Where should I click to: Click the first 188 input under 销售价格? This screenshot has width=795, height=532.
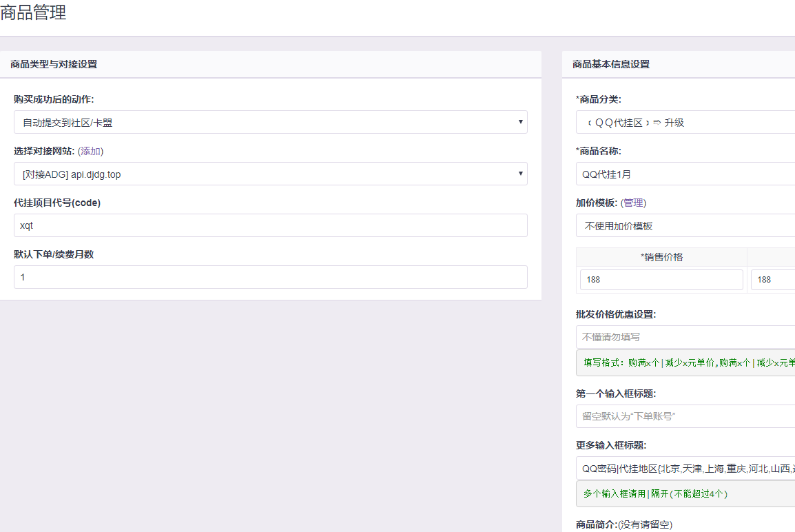pyautogui.click(x=661, y=280)
